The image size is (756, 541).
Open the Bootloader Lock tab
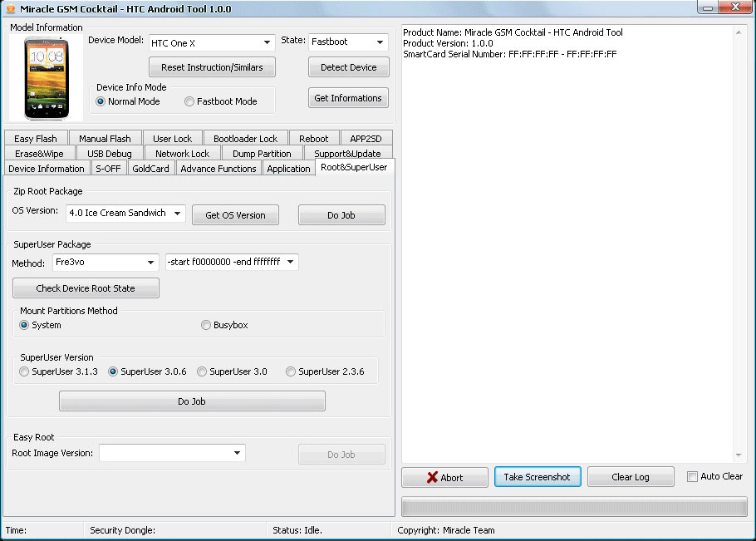coord(245,139)
